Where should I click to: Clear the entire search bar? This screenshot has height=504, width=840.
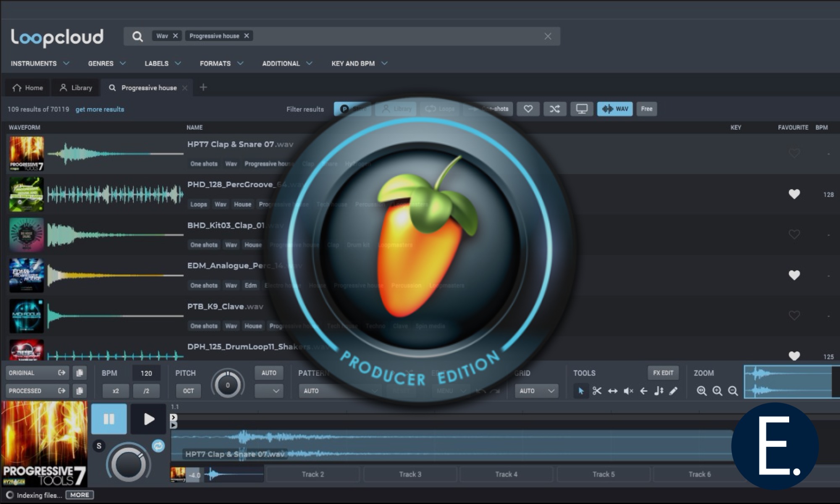[548, 37]
